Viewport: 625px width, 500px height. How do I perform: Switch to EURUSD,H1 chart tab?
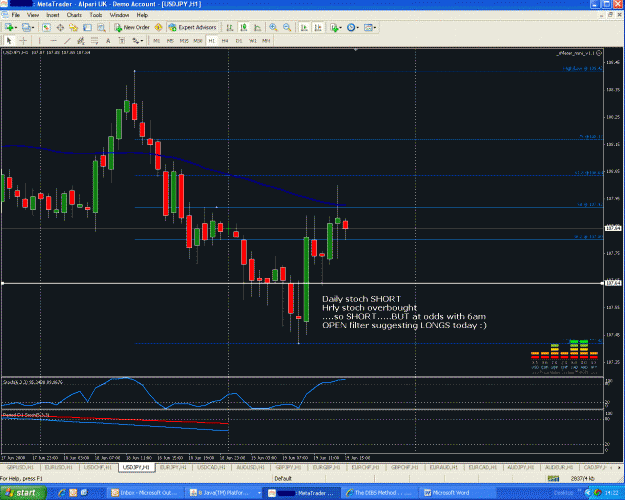tap(59, 467)
